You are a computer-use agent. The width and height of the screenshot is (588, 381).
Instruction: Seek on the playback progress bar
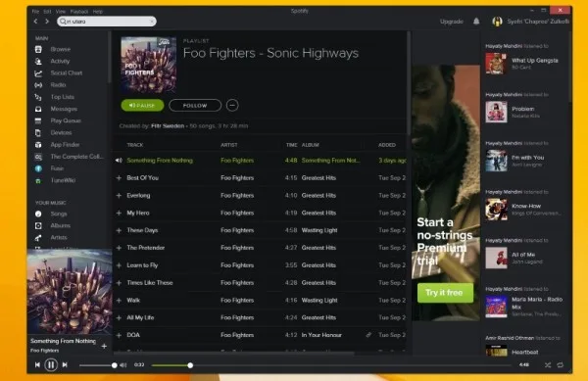click(x=331, y=365)
